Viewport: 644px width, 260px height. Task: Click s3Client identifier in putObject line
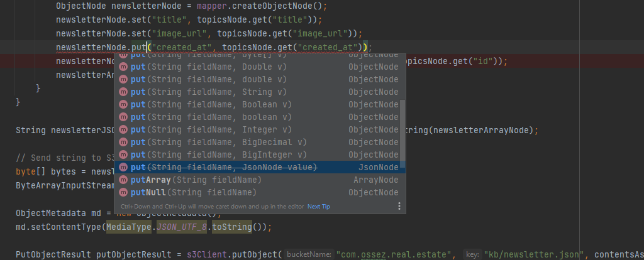pyautogui.click(x=206, y=255)
